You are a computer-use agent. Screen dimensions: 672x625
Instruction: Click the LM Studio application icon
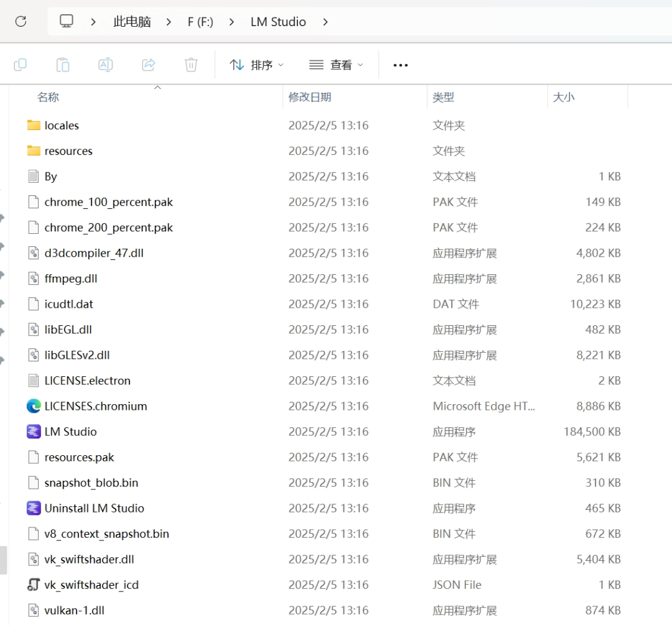34,432
